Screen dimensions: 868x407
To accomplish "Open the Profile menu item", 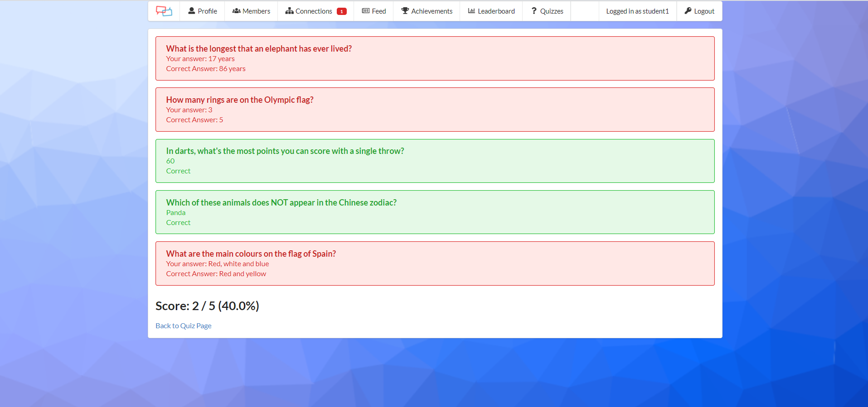I will 202,11.
